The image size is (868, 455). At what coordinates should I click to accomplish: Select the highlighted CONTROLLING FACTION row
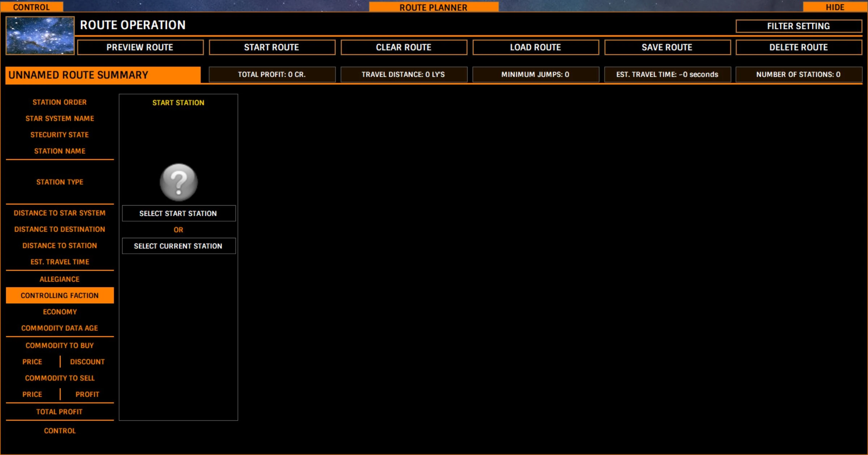point(60,295)
